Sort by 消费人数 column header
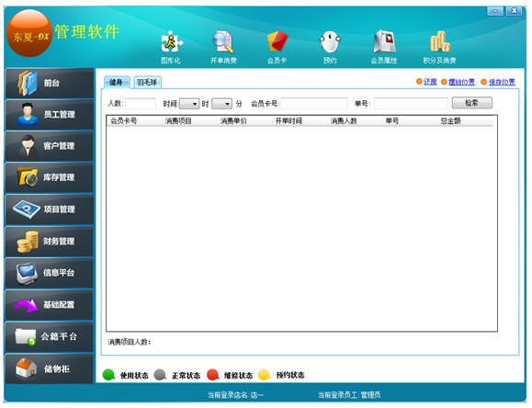532x408 pixels. click(x=355, y=121)
